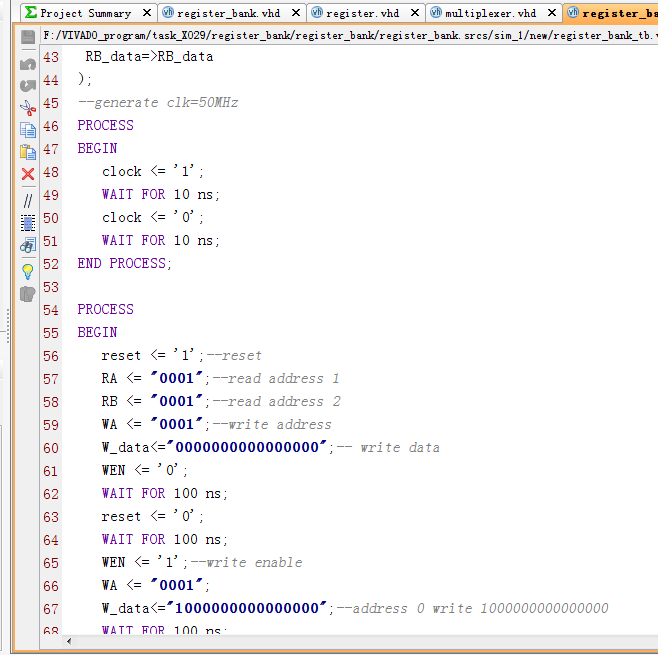Click the '--address 0 write' comment
The width and height of the screenshot is (658, 655).
coord(473,608)
